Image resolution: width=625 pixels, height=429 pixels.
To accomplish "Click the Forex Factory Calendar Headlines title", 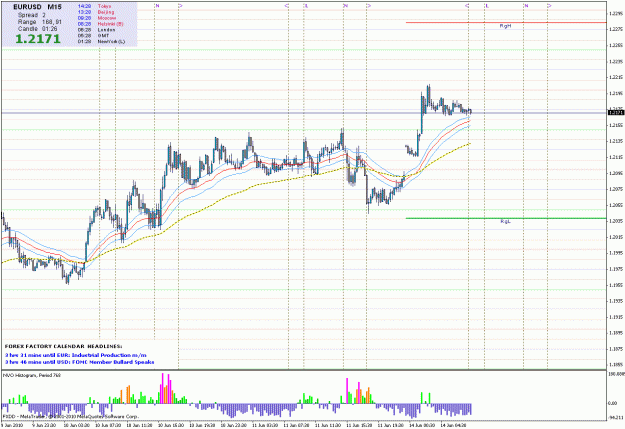I will (x=63, y=346).
